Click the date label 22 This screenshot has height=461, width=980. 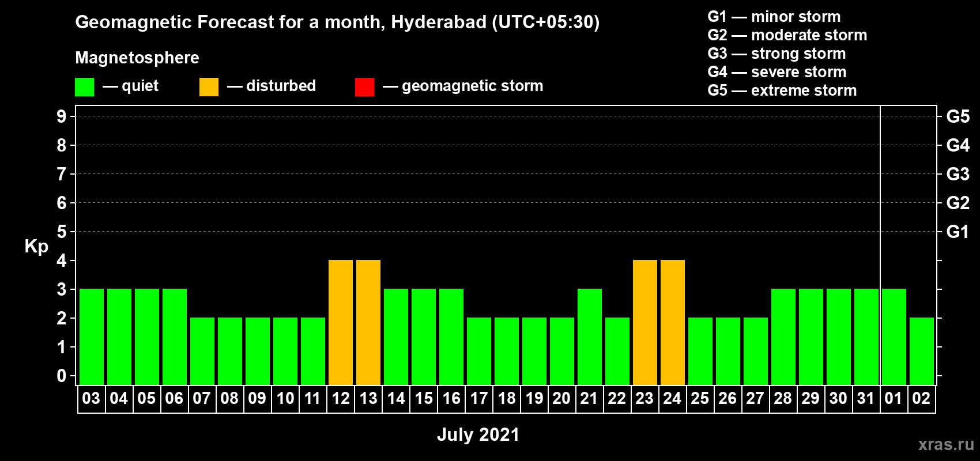617,398
